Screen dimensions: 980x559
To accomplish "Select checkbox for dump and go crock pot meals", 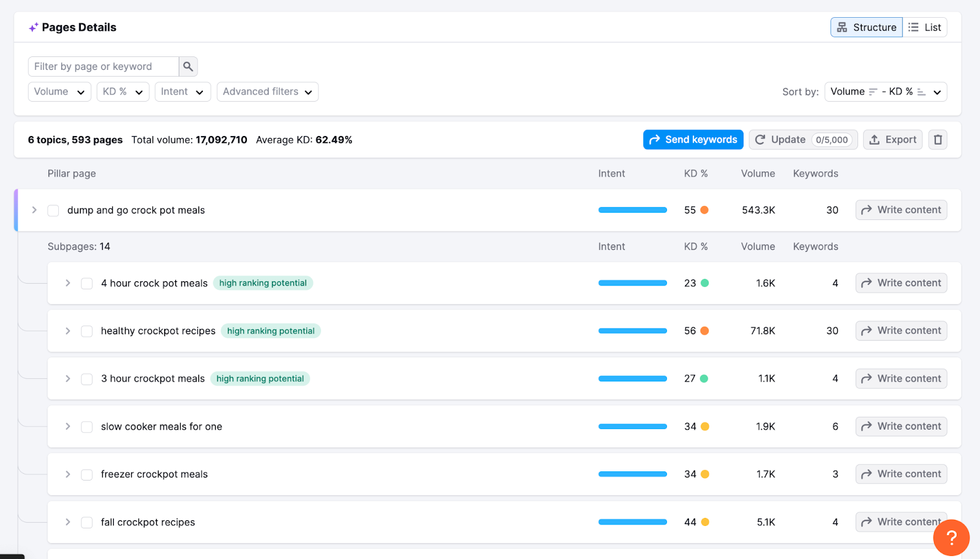I will coord(53,210).
